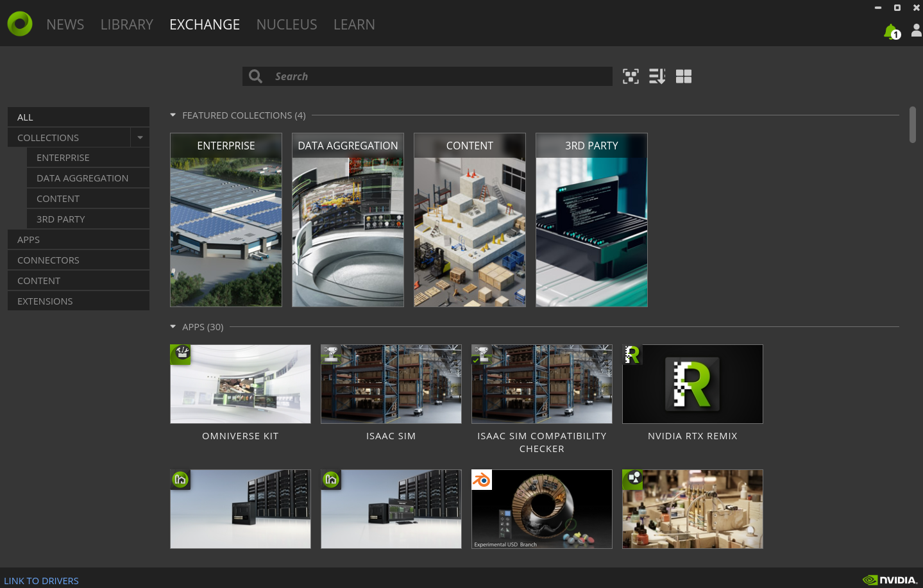
Task: Open the LIBRARY tab
Action: (x=127, y=24)
